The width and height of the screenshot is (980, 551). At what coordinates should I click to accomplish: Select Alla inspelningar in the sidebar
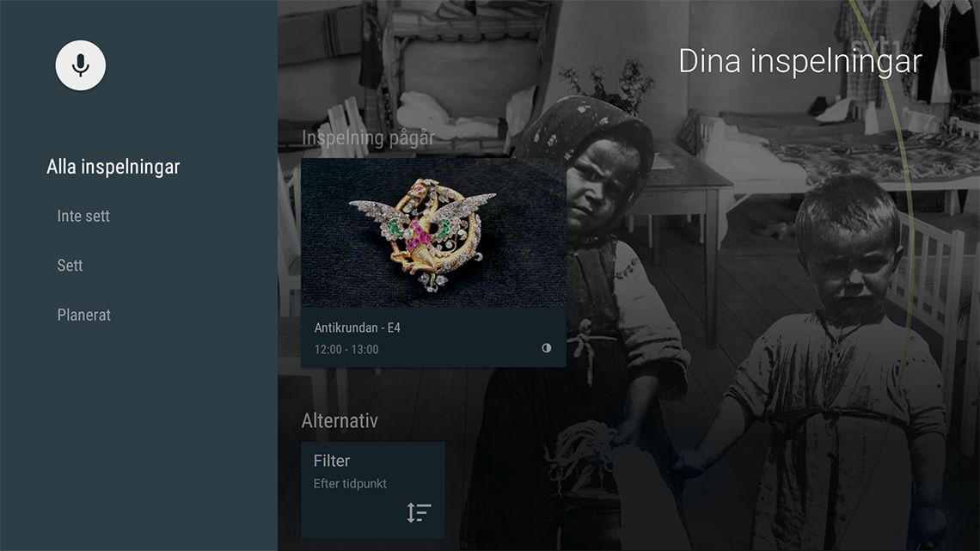tap(113, 167)
